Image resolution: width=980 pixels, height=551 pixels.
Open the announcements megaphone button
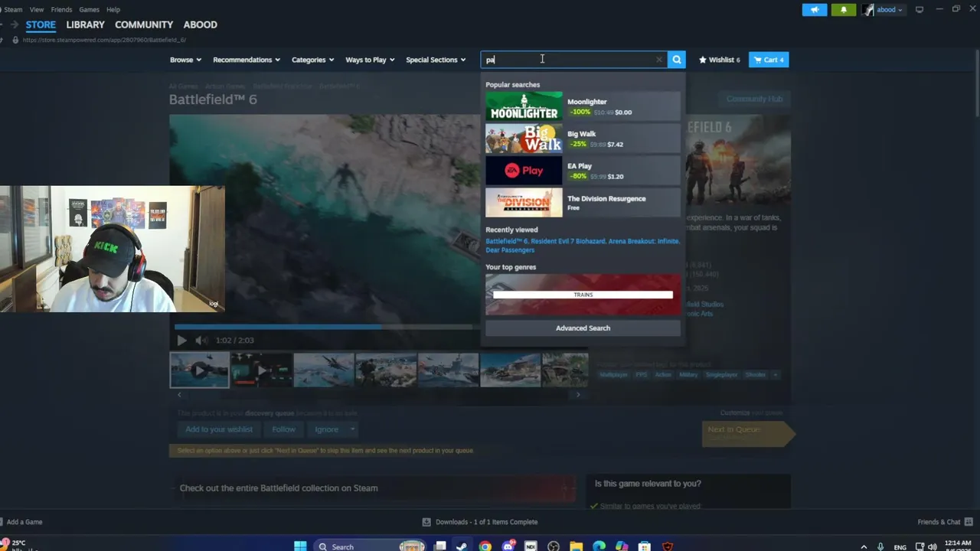pos(815,10)
